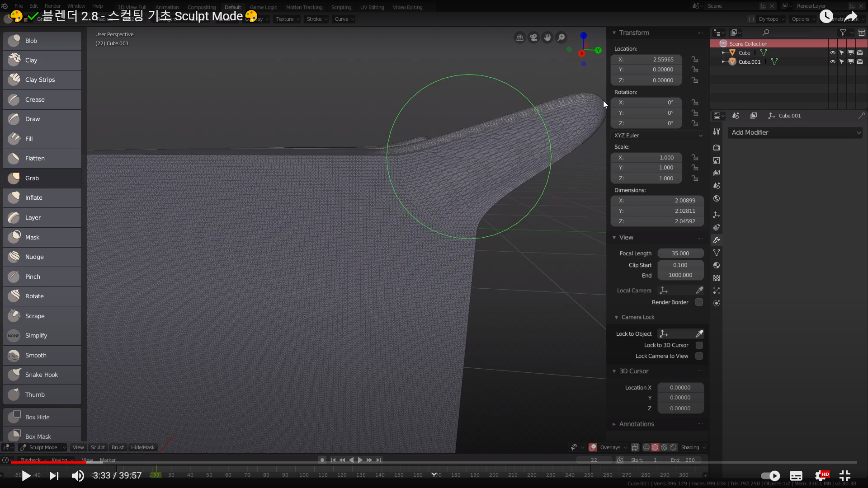Click the Lock to Object eyedropper
This screenshot has height=488, width=868.
click(x=699, y=333)
